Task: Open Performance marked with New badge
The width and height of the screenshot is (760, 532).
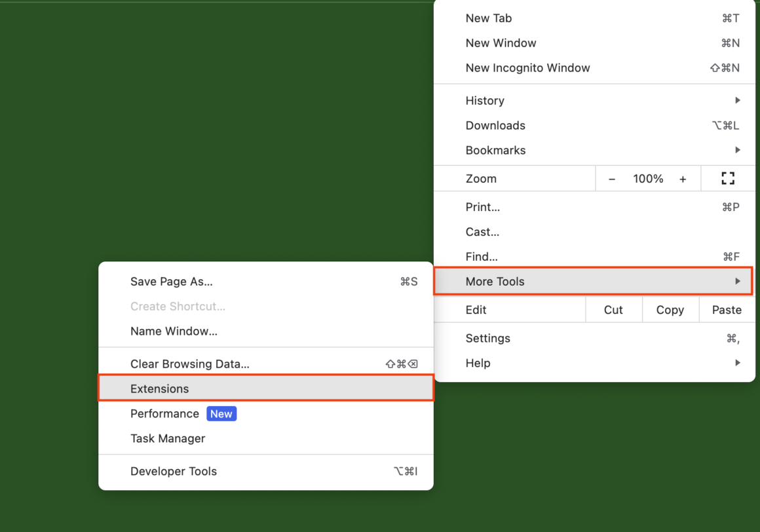Action: tap(164, 413)
